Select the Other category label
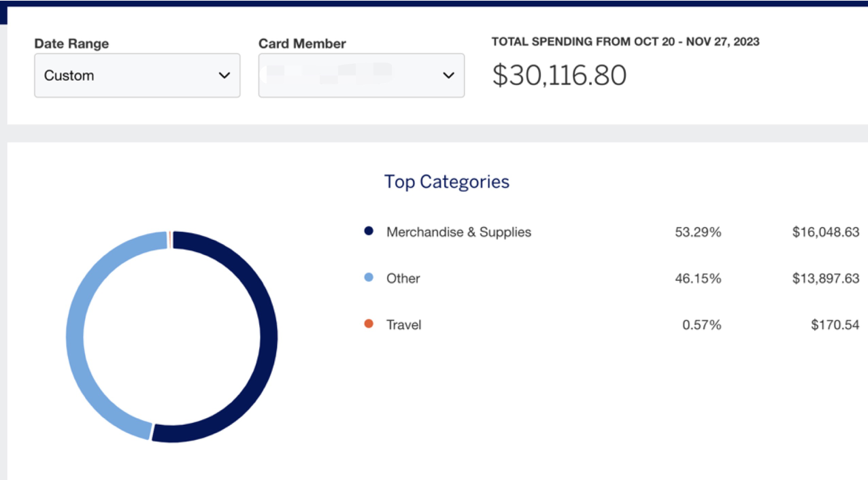Image resolution: width=868 pixels, height=480 pixels. click(403, 278)
